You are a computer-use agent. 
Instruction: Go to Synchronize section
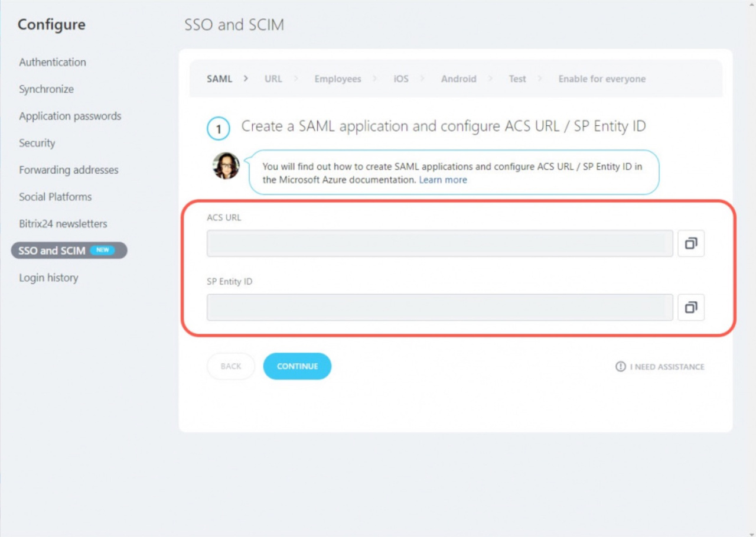[x=46, y=89]
